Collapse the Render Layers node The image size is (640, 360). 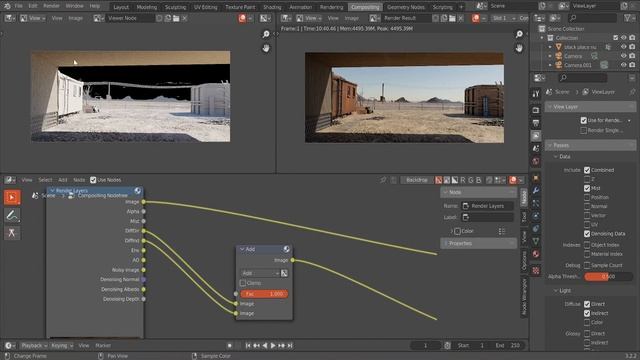(52, 191)
